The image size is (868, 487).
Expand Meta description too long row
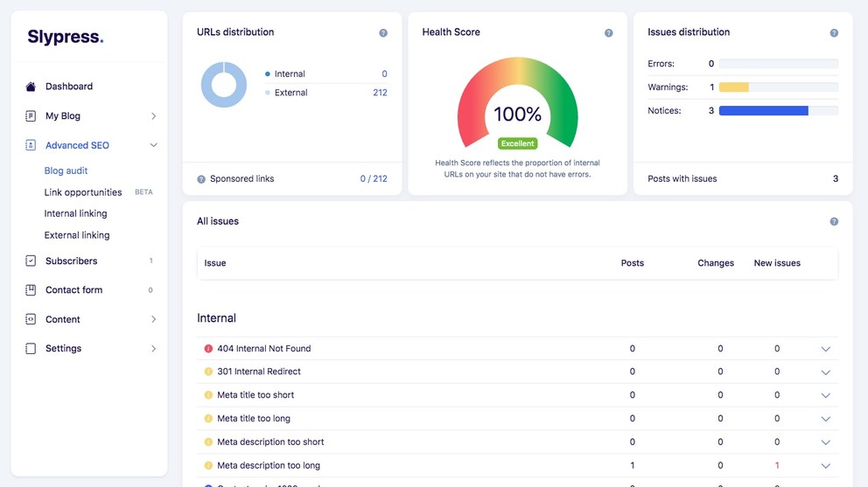825,466
